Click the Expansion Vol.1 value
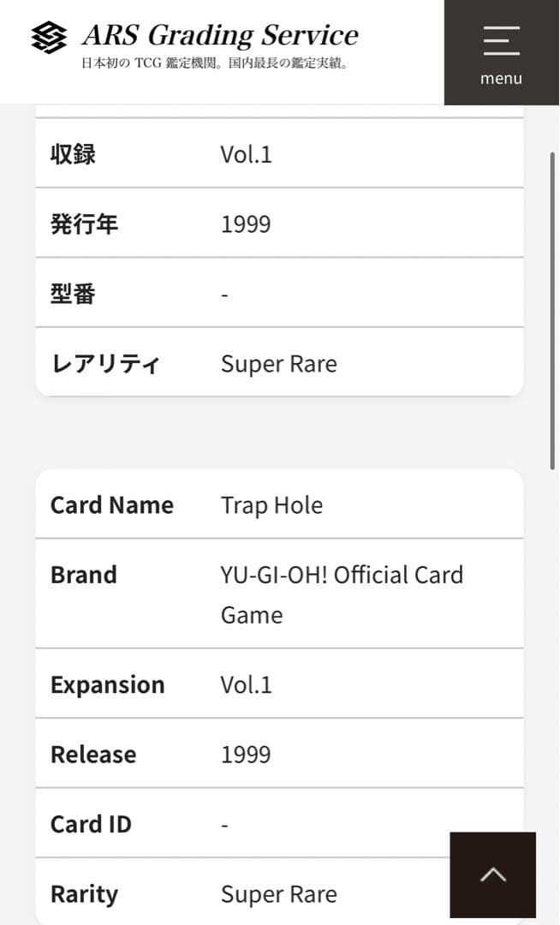Viewport: 560px width, 925px height. [247, 685]
